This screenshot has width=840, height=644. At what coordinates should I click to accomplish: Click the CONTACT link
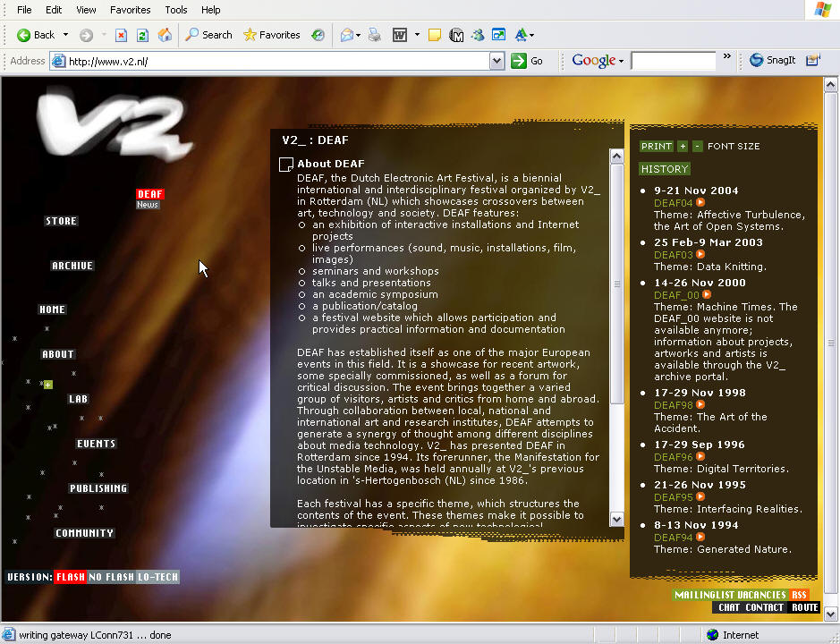[x=765, y=607]
